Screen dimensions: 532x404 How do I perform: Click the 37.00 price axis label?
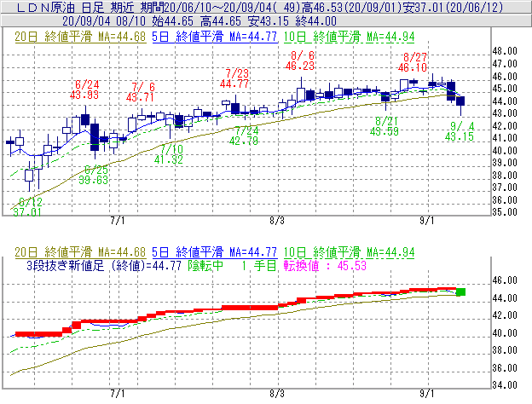505,188
